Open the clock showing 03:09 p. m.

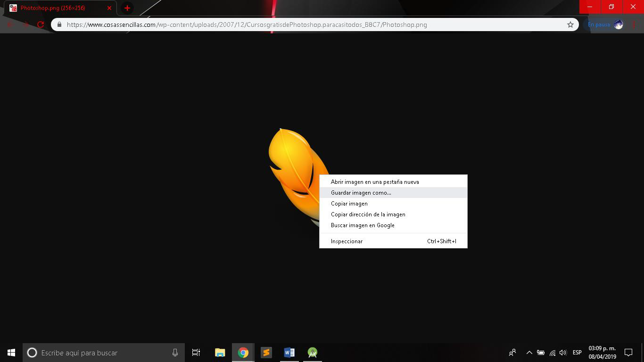pos(602,353)
